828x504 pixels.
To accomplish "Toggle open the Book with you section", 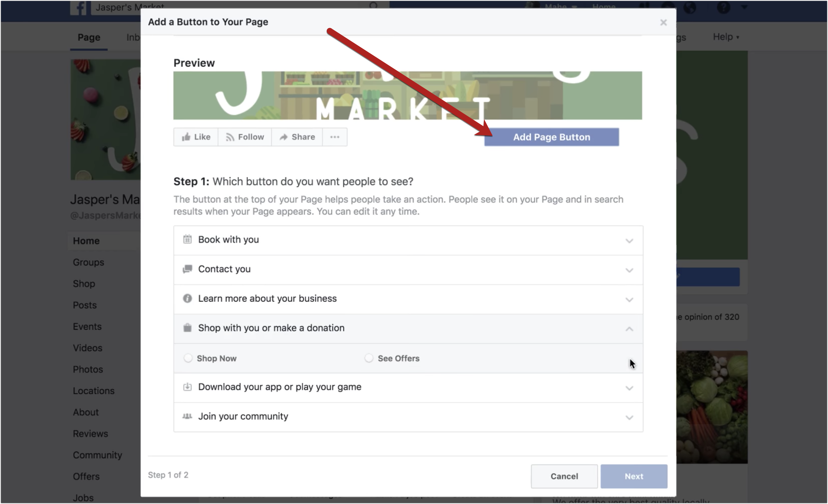I will click(x=408, y=239).
